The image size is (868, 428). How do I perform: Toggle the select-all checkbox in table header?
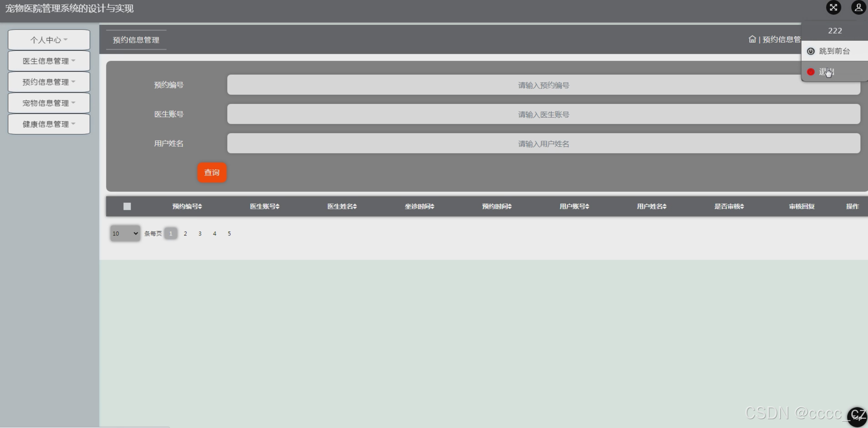click(127, 207)
